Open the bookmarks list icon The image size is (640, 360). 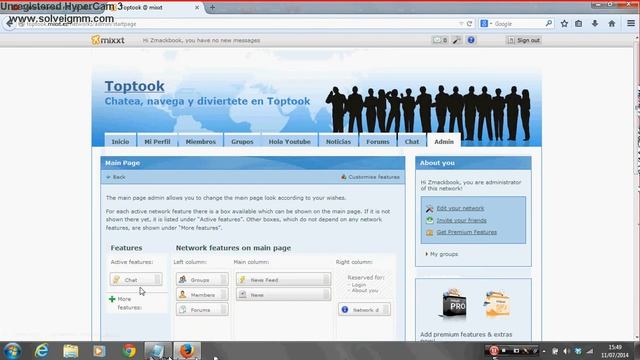579,24
